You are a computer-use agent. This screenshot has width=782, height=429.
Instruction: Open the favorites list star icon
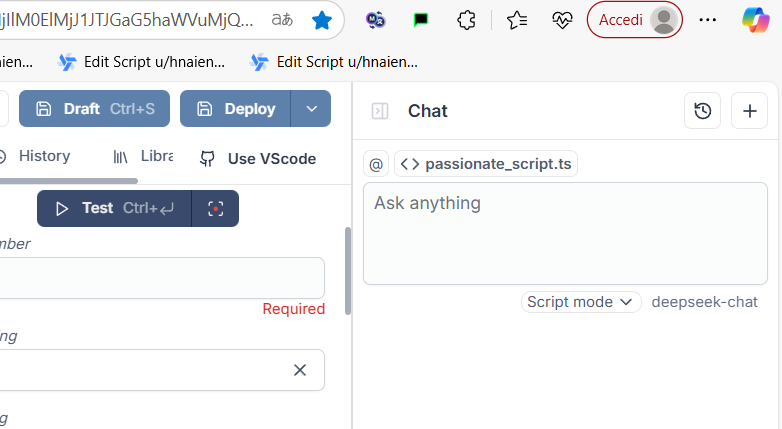pos(517,20)
